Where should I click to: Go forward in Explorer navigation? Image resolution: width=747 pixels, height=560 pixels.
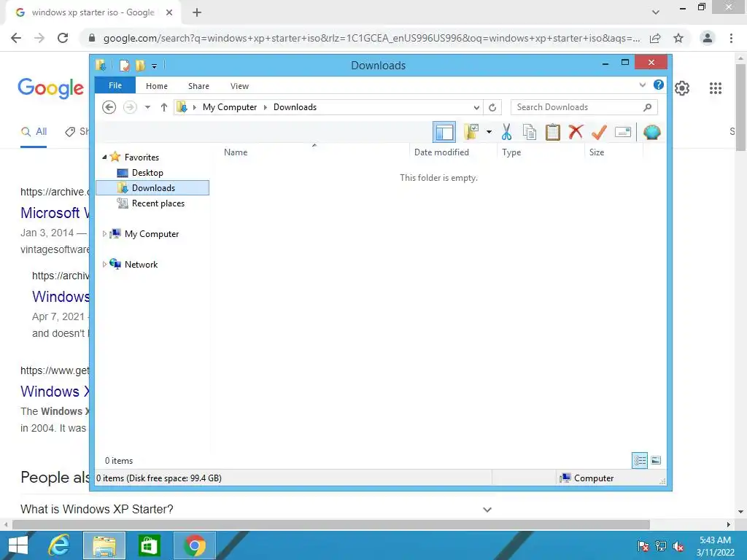(130, 107)
